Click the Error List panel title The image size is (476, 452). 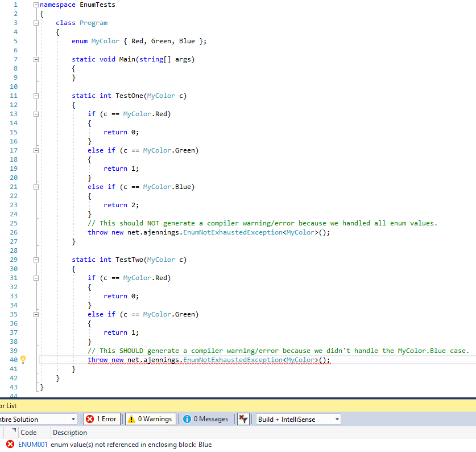point(8,406)
